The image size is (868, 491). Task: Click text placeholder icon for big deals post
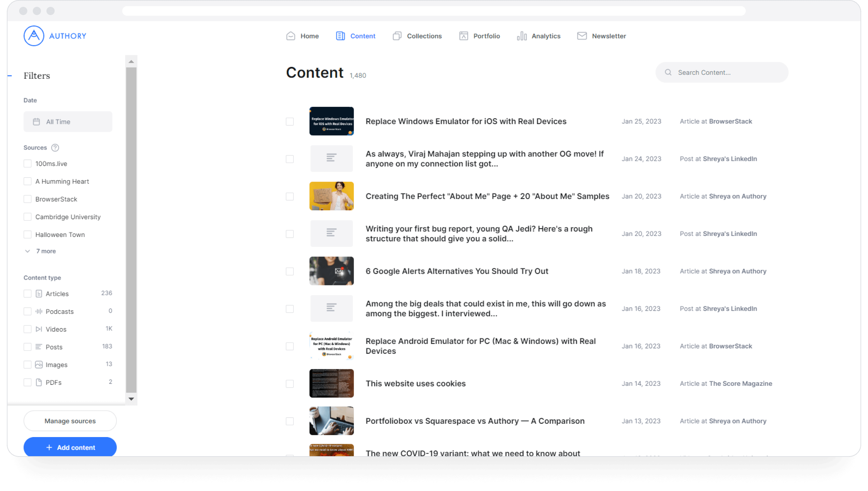point(331,308)
